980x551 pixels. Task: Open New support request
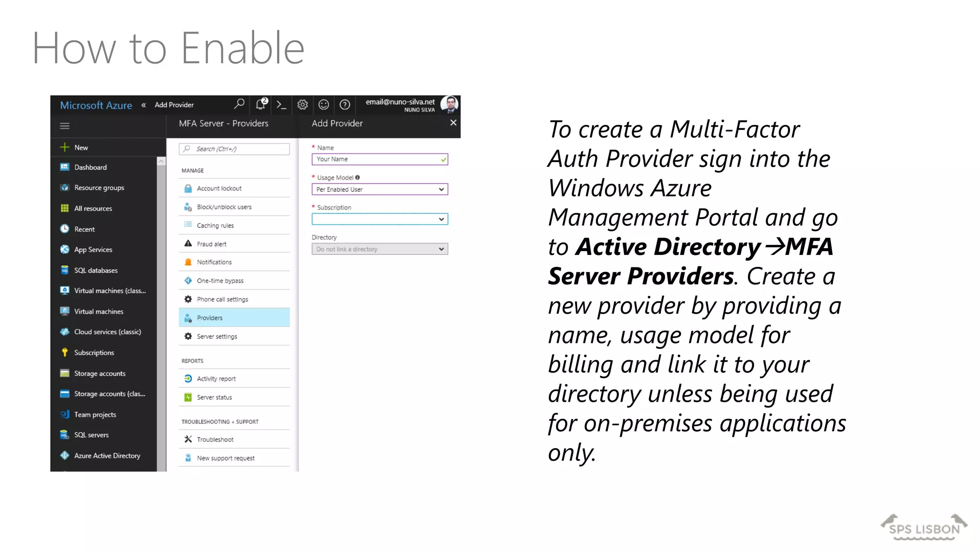234,458
